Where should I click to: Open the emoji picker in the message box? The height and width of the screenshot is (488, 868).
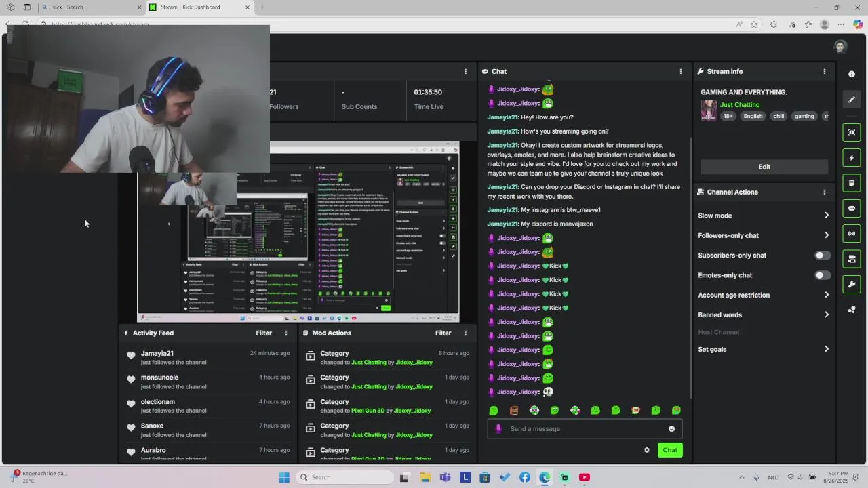pos(672,428)
